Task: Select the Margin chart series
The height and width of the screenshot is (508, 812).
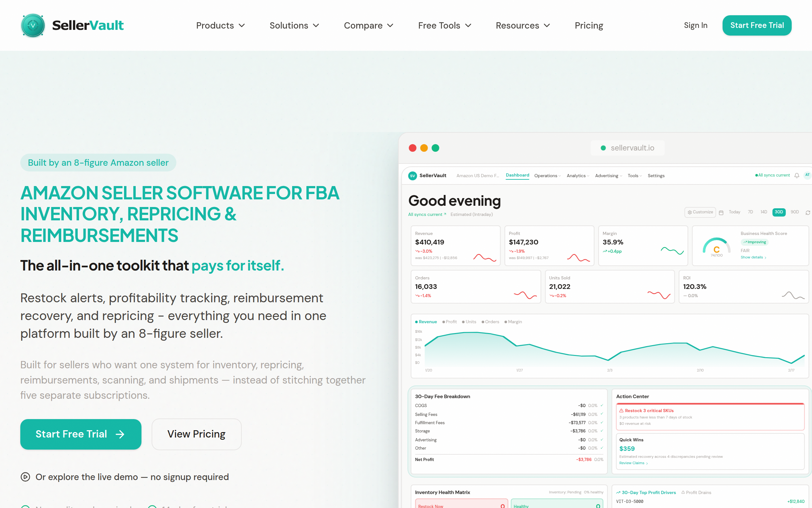Action: pyautogui.click(x=514, y=322)
